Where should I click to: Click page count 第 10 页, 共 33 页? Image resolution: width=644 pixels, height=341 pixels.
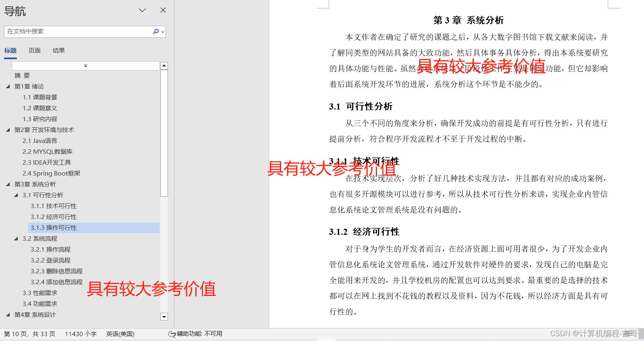click(29, 334)
